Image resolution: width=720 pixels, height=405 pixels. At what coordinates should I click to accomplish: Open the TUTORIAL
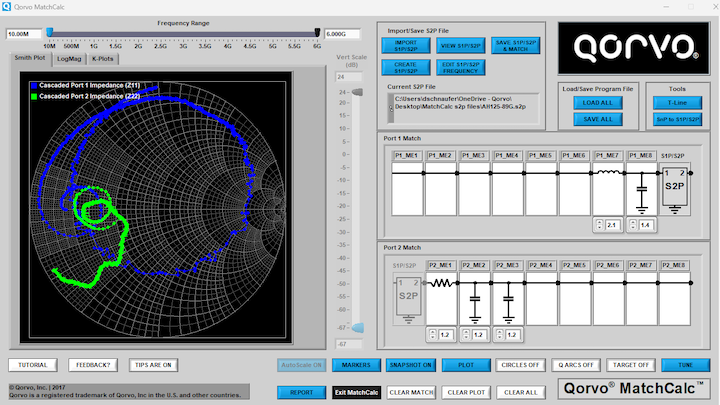[33, 365]
